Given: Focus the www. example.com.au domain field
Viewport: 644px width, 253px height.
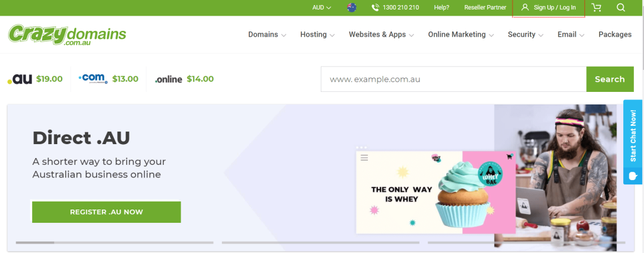Looking at the screenshot, I should (453, 79).
